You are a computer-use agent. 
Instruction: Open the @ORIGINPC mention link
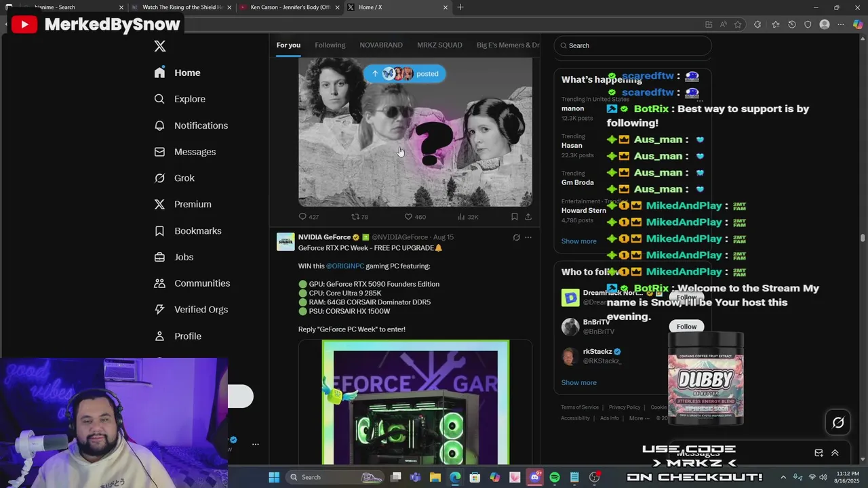point(345,266)
